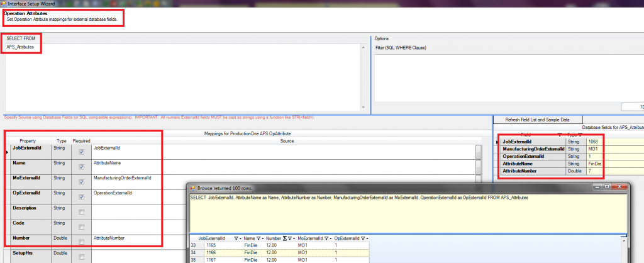
Task: Click the filter icon on Field column header
Action: (x=559, y=135)
